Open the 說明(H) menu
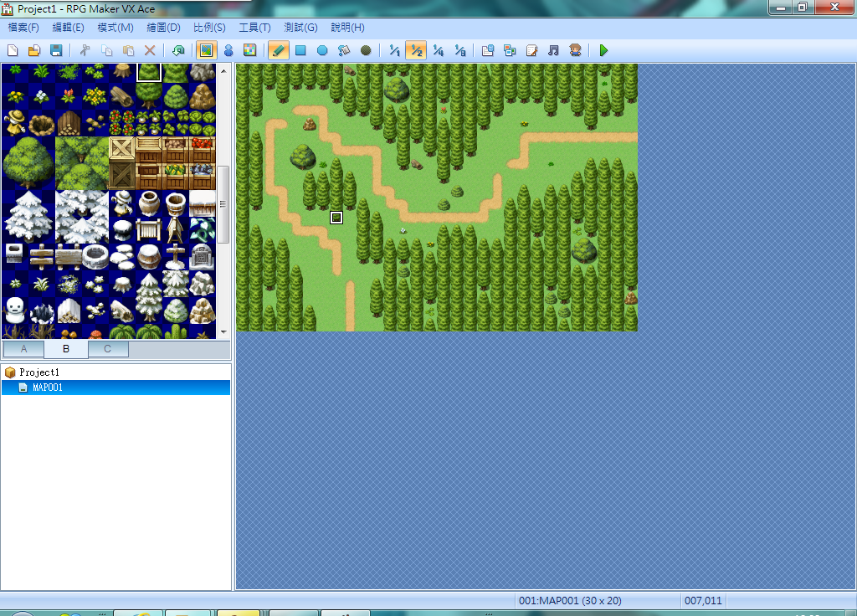Image resolution: width=857 pixels, height=616 pixels. tap(347, 28)
